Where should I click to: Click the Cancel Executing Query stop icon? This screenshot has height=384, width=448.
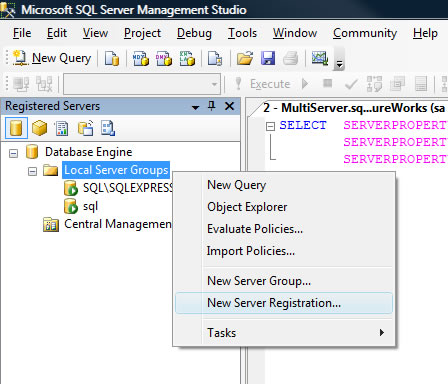(x=328, y=83)
